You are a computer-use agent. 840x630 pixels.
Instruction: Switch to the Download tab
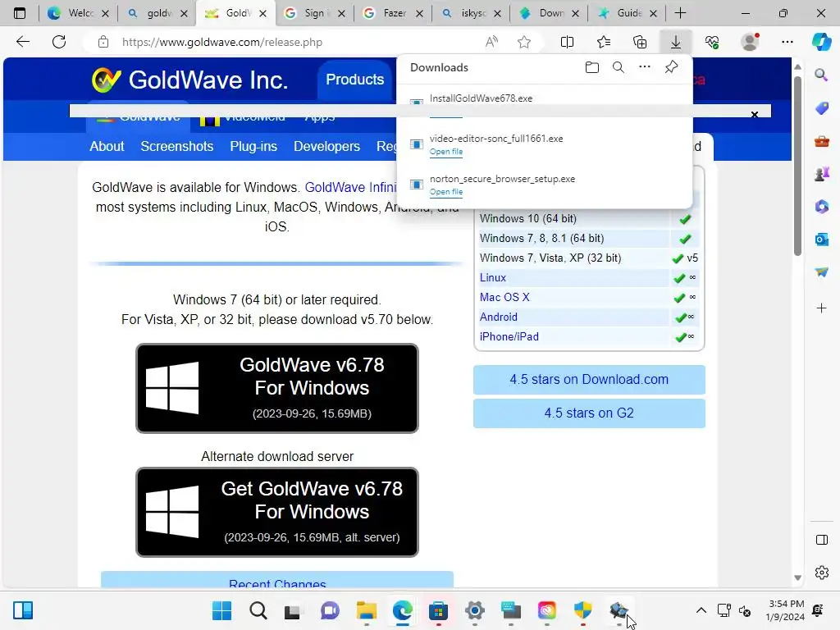549,13
